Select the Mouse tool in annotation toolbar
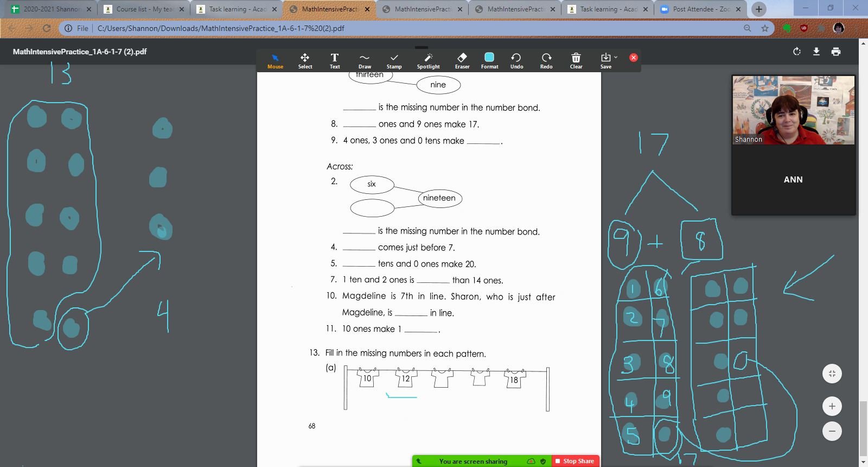The height and width of the screenshot is (467, 868). [x=275, y=60]
